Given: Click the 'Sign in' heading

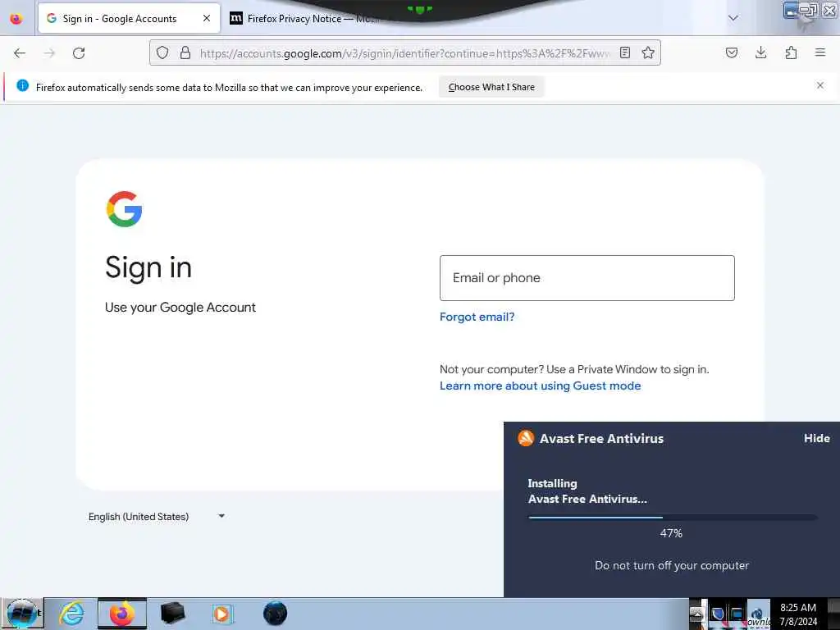Looking at the screenshot, I should point(148,267).
